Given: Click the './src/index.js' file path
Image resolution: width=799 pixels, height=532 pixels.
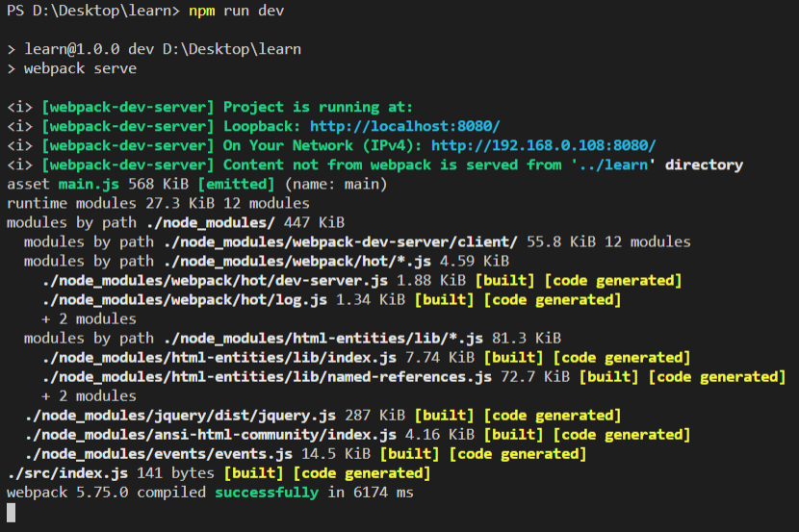Looking at the screenshot, I should pos(67,473).
